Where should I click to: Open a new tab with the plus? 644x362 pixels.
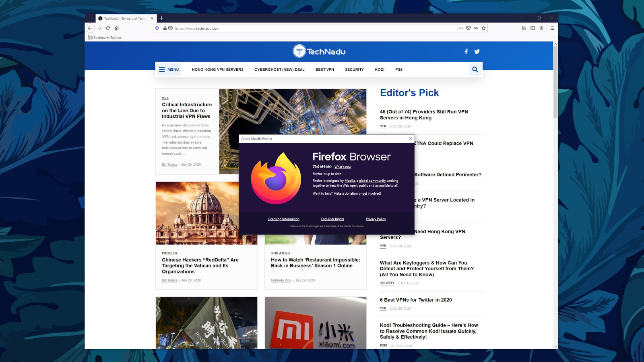(161, 18)
